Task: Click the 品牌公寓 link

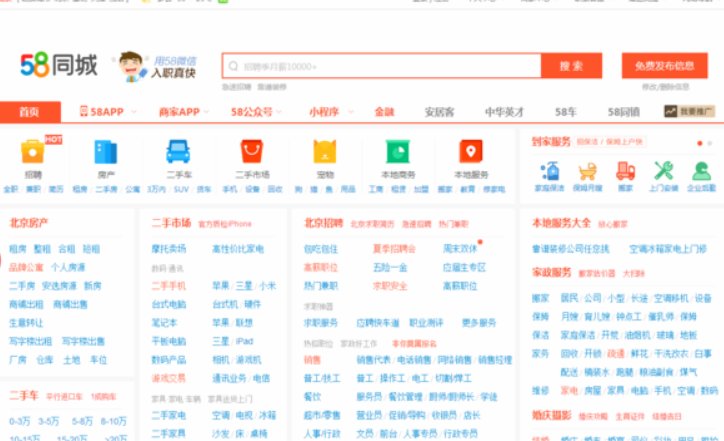Action: 26,267
